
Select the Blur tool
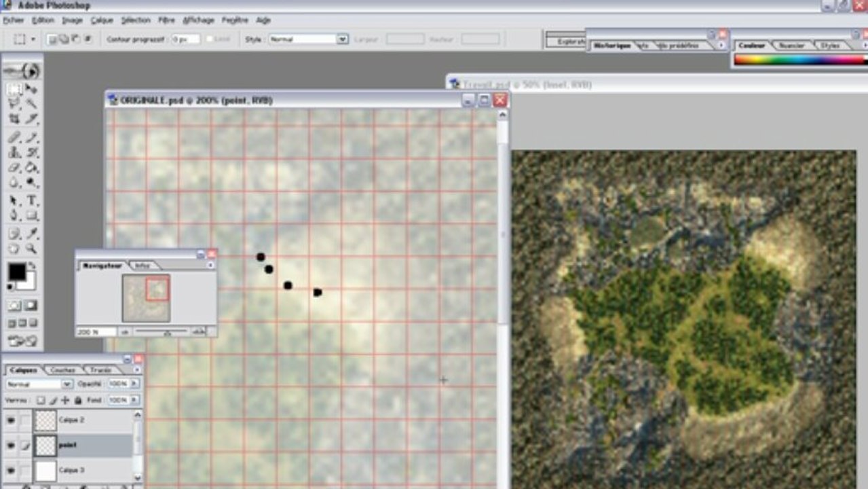[14, 182]
